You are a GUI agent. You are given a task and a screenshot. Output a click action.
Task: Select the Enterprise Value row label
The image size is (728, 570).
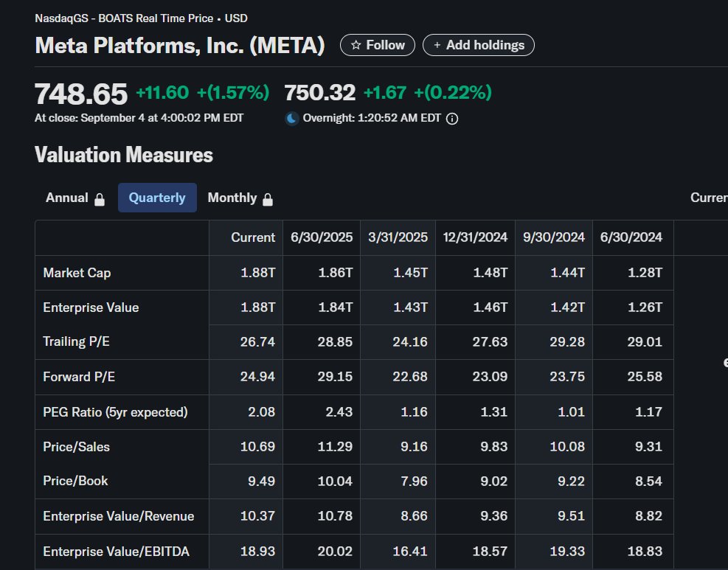click(91, 307)
